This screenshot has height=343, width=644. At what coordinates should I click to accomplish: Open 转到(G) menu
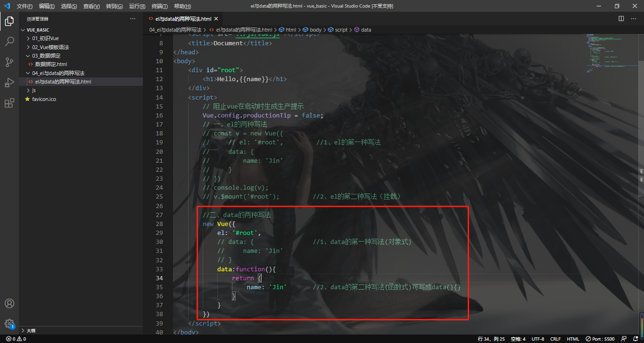(x=114, y=6)
